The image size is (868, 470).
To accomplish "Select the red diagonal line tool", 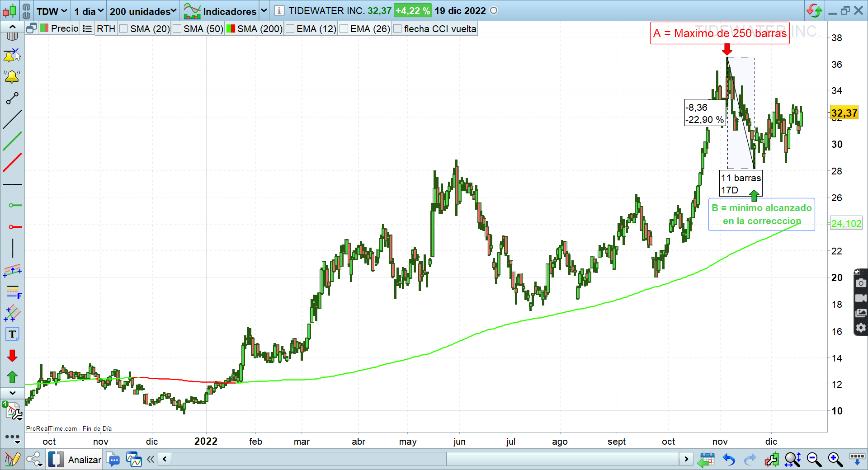I will 12,163.
